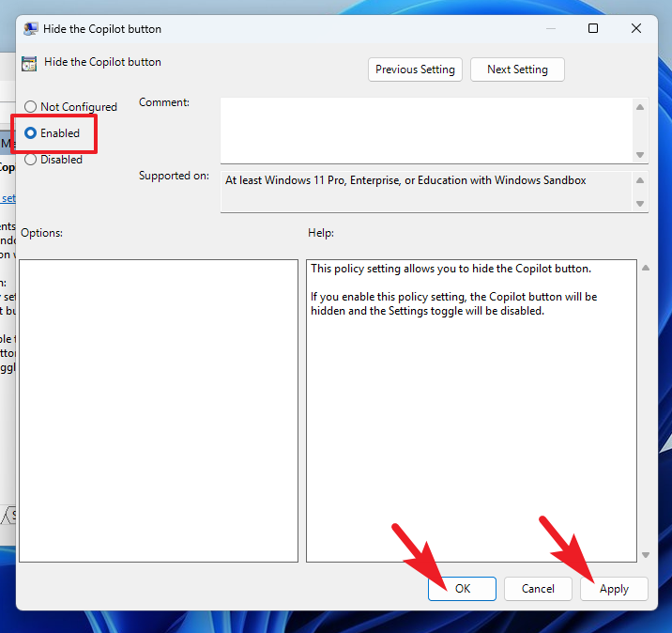Screen dimensions: 672x633
Task: Click the empty Options panel
Action: [x=159, y=410]
